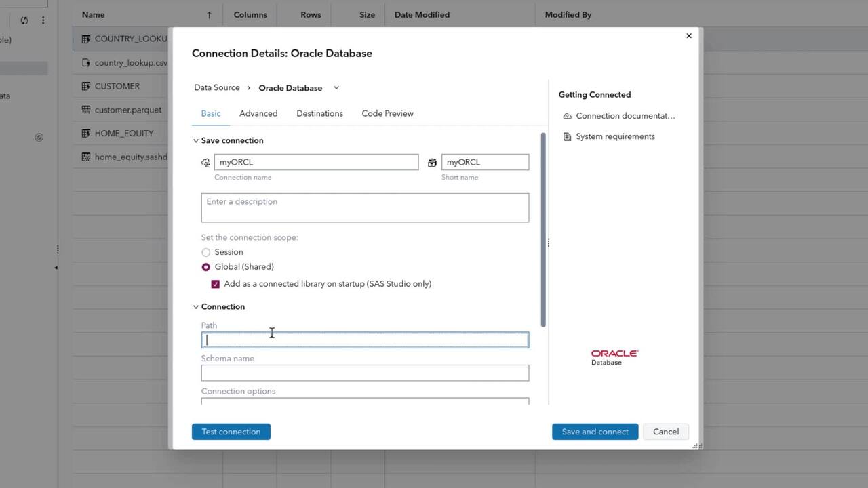The width and height of the screenshot is (868, 488).
Task: Open the System requirements link
Action: coord(615,137)
